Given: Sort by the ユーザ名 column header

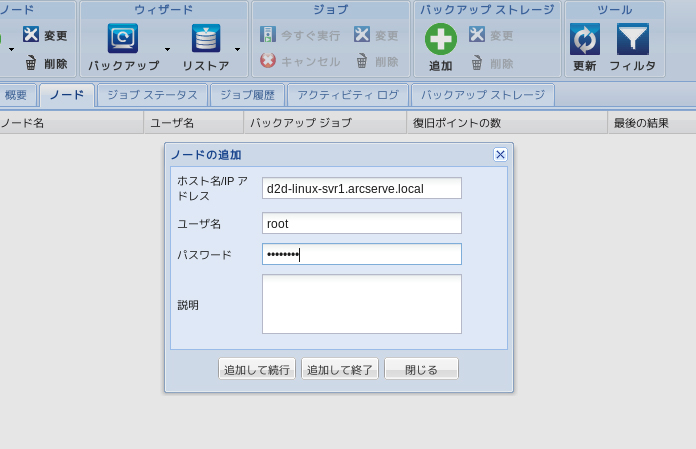Looking at the screenshot, I should tap(194, 123).
